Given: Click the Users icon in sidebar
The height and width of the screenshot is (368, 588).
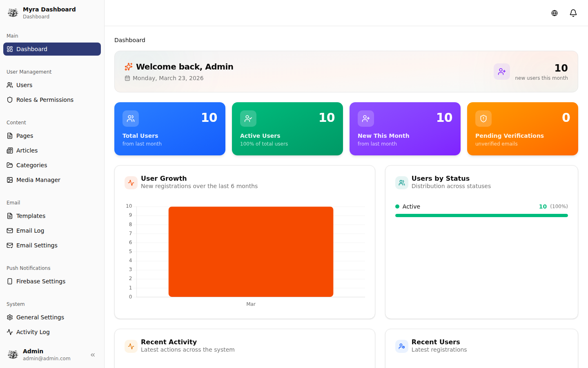Looking at the screenshot, I should pos(10,85).
